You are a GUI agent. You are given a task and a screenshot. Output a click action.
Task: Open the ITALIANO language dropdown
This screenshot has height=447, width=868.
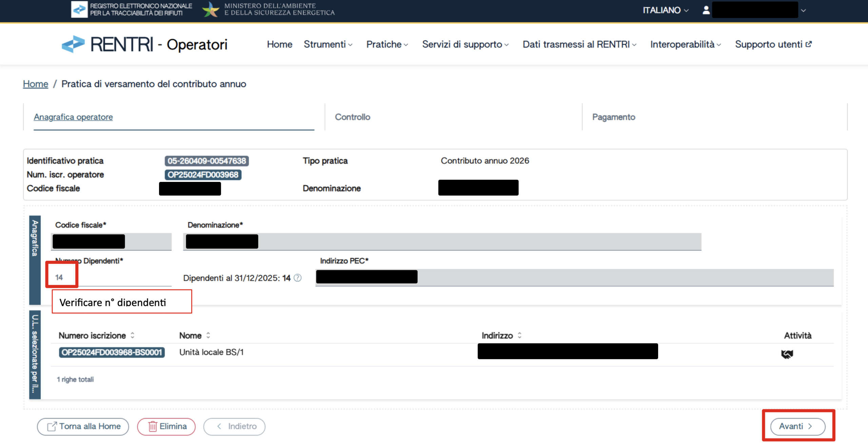pyautogui.click(x=665, y=10)
